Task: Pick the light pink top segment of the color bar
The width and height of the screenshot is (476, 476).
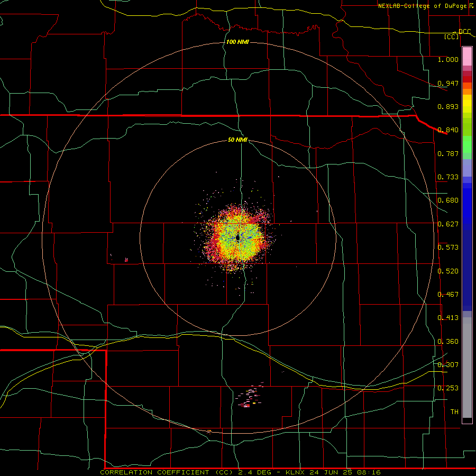Action: (467, 57)
